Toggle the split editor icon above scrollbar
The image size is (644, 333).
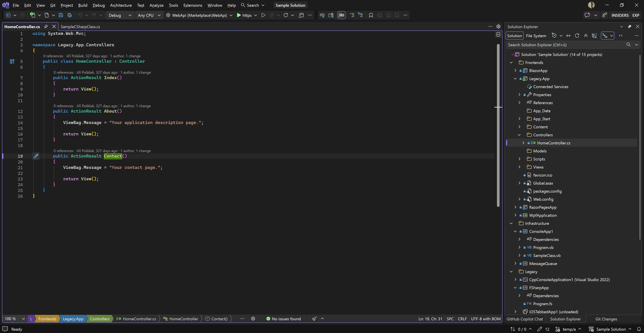498,35
